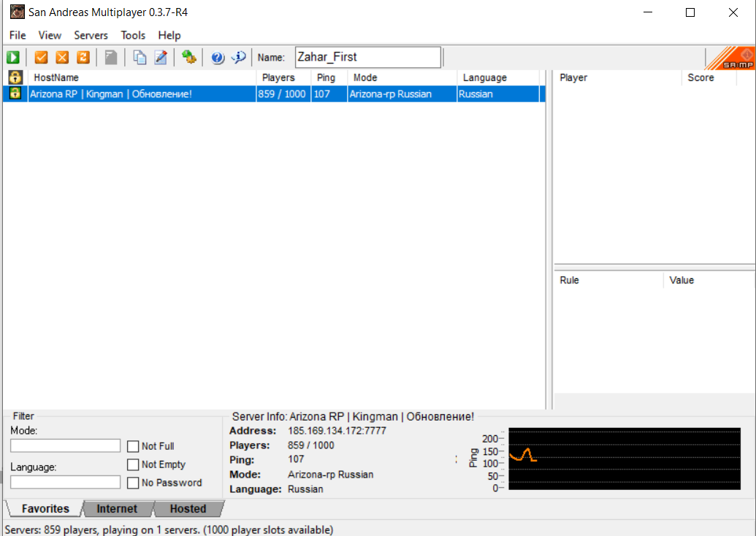Click the lock icon in Arizona RP row
756x536 pixels.
point(15,93)
